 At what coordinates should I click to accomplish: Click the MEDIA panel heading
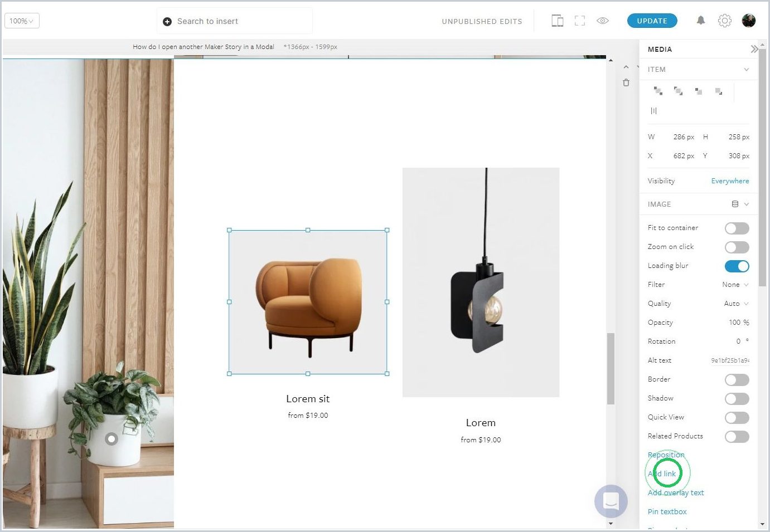(x=660, y=49)
